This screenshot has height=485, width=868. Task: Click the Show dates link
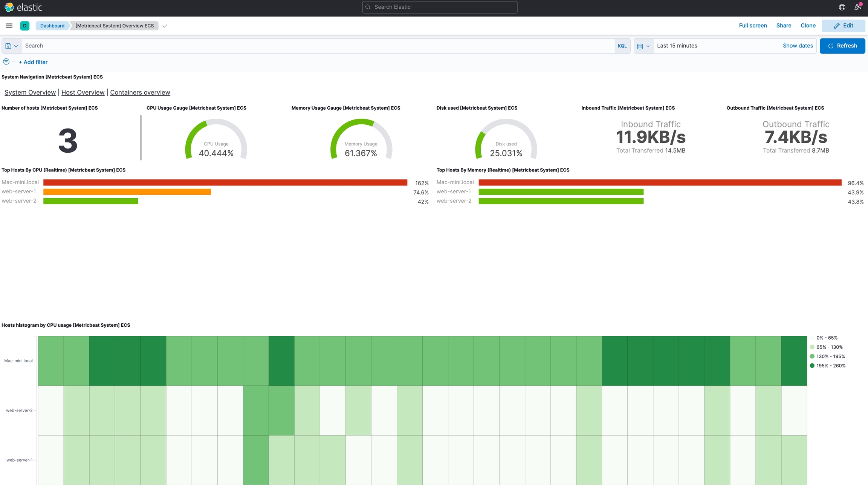point(798,46)
